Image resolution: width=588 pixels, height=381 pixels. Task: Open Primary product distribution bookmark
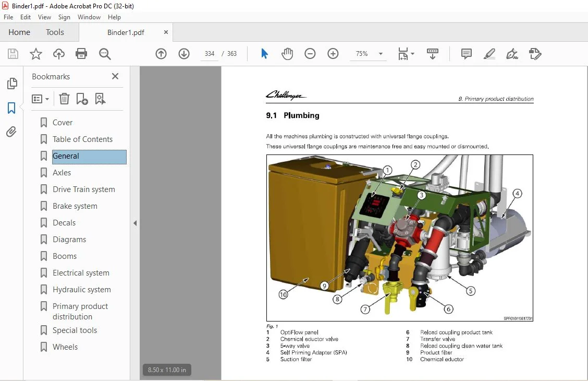[80, 311]
